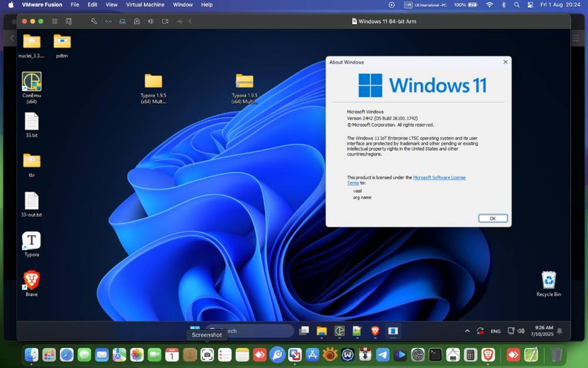Open Launchpad from the Dock
The width and height of the screenshot is (588, 368).
(x=49, y=354)
